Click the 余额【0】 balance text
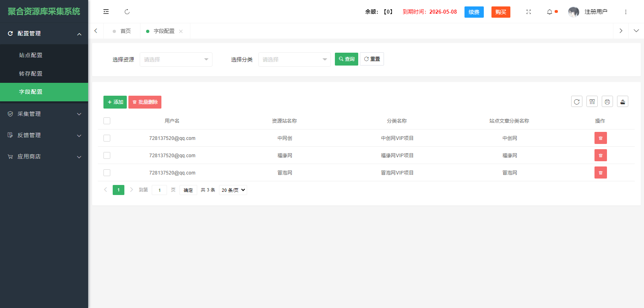644x308 pixels. pyautogui.click(x=379, y=12)
